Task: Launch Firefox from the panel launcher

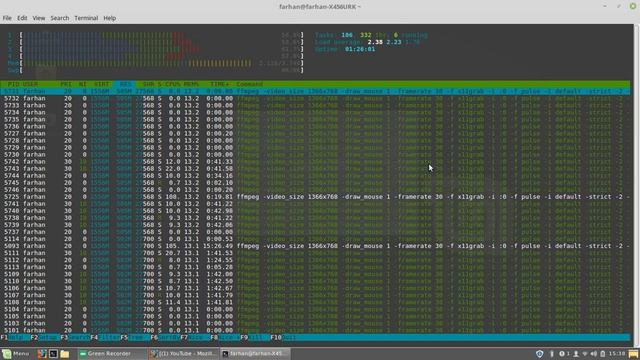Action: pos(42,353)
